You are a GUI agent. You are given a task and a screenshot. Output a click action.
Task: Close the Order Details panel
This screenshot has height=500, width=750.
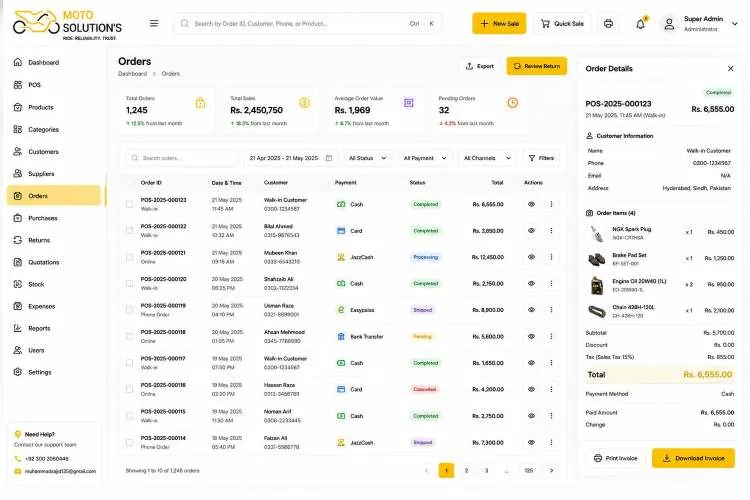click(x=730, y=68)
